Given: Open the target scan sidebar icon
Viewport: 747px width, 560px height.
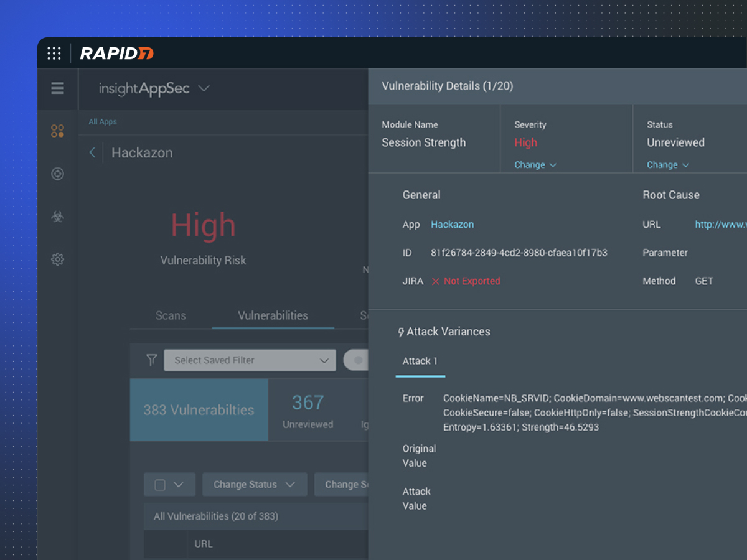Looking at the screenshot, I should click(x=57, y=174).
